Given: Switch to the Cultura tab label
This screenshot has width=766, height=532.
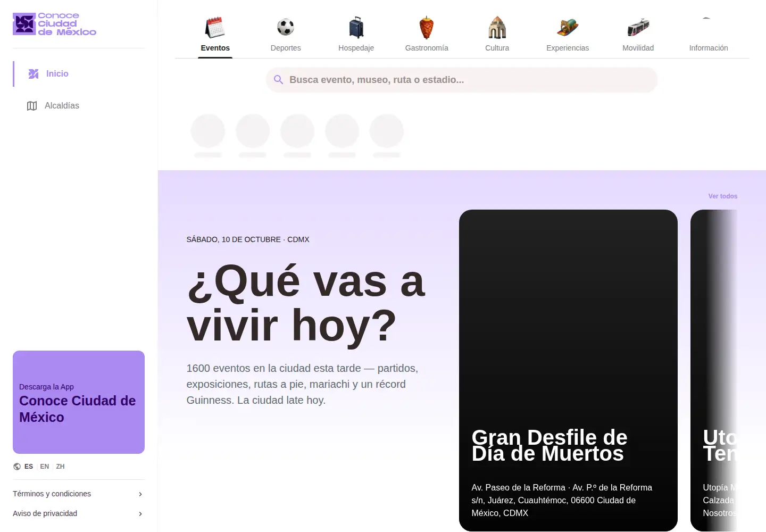Looking at the screenshot, I should click(x=497, y=48).
